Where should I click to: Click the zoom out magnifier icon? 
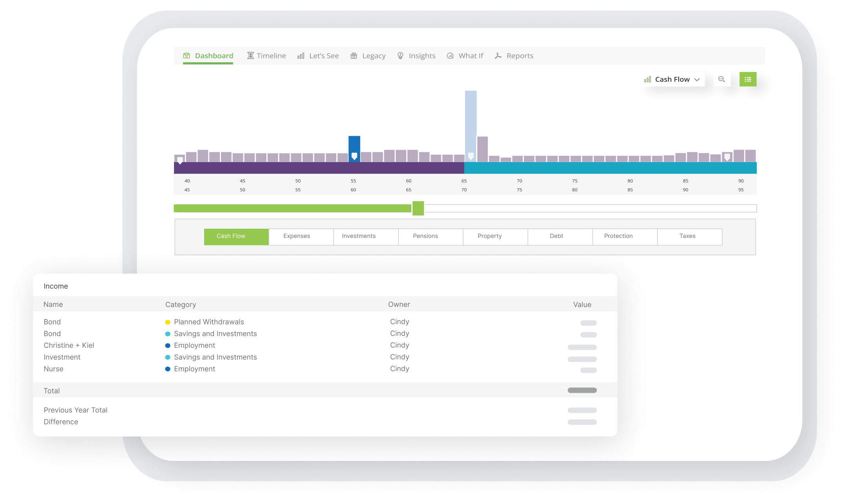point(721,79)
